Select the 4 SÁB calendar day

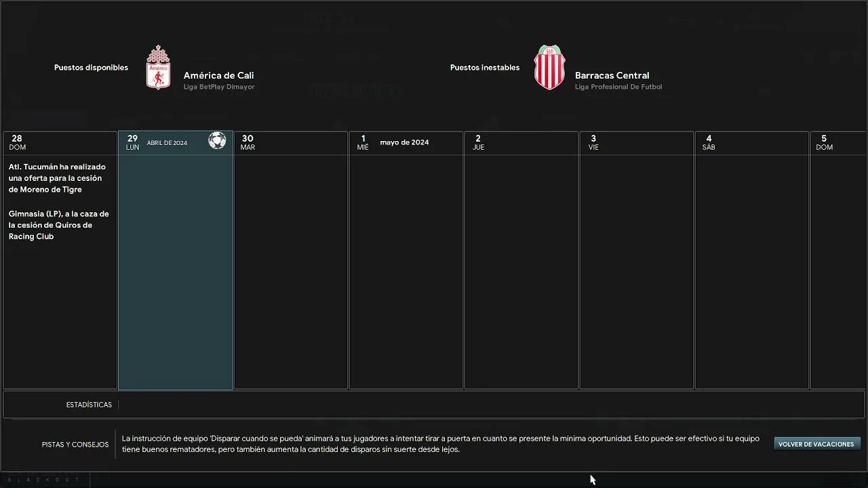[x=752, y=260]
